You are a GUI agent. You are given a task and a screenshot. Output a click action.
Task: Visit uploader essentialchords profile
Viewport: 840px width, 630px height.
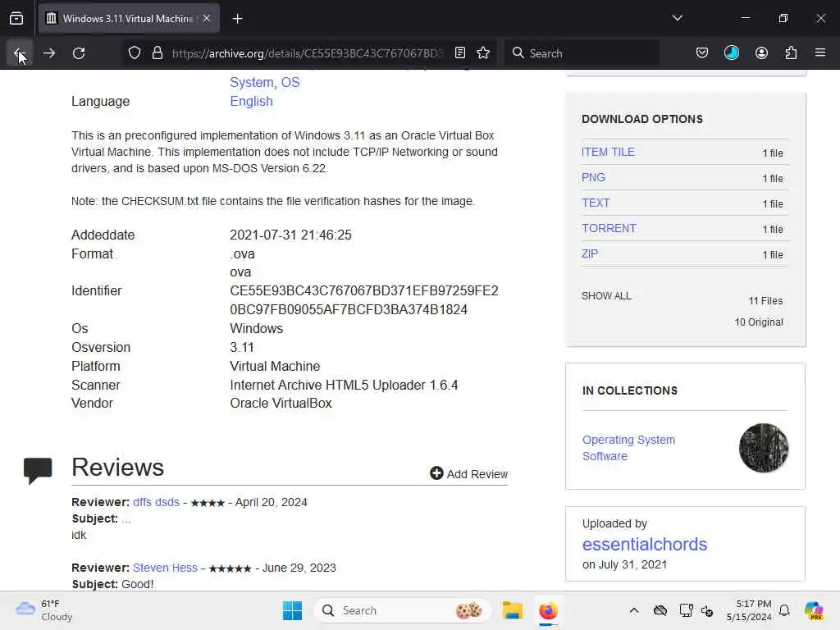point(645,545)
